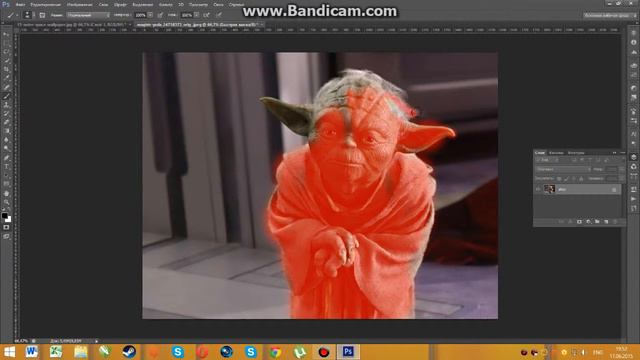640x360 pixels.
Task: Open brush flow slider arrow
Action: coord(197,15)
